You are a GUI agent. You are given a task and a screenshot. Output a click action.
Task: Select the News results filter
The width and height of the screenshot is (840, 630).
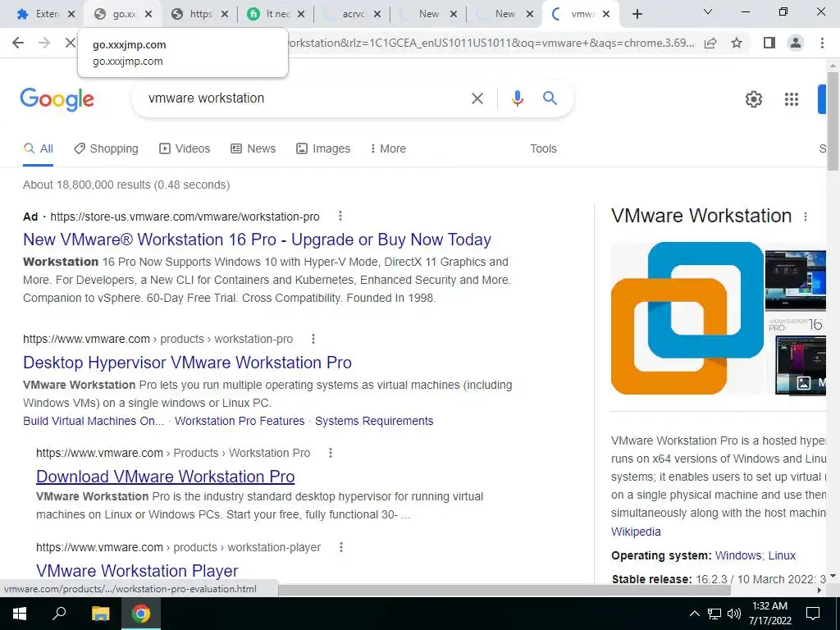point(253,149)
